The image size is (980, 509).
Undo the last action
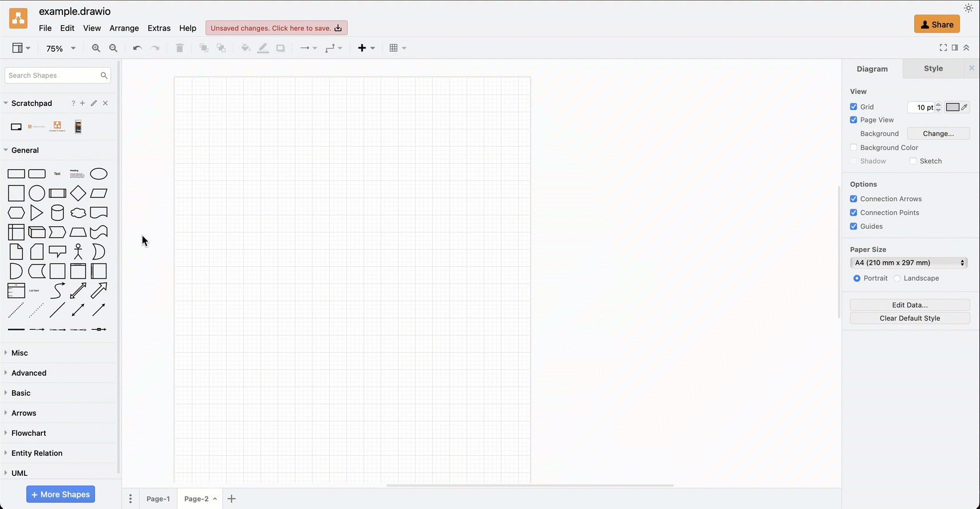[x=137, y=48]
